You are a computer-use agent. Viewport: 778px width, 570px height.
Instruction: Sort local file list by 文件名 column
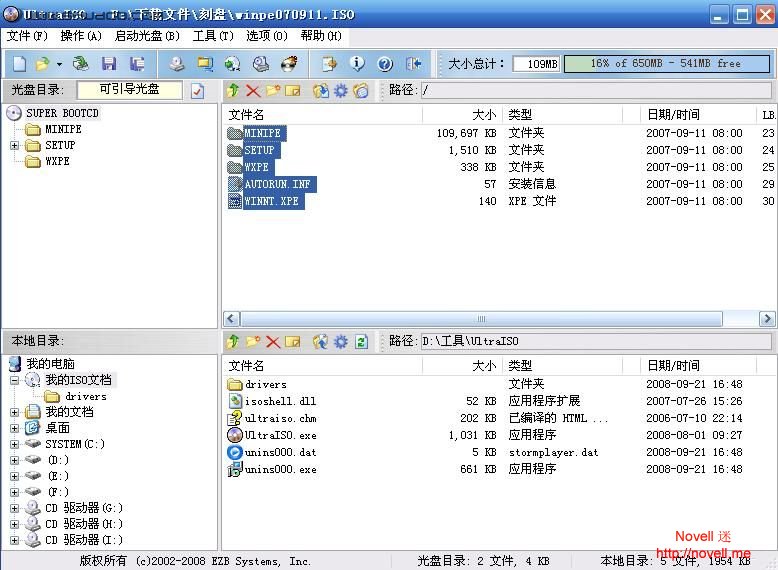pos(323,366)
